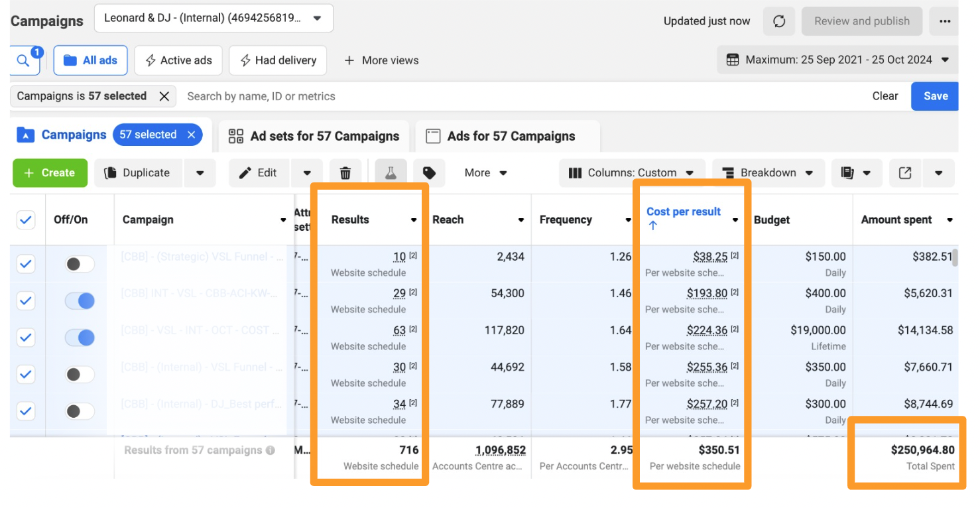The width and height of the screenshot is (980, 508).
Task: Toggle the select-all header checkbox
Action: 25,220
